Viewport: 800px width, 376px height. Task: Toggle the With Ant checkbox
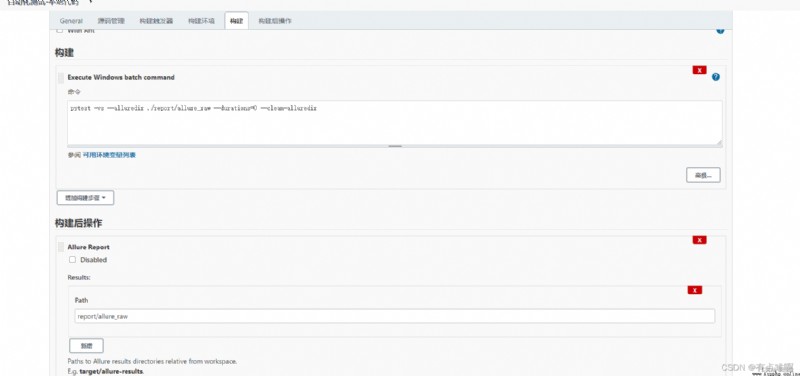(x=60, y=30)
